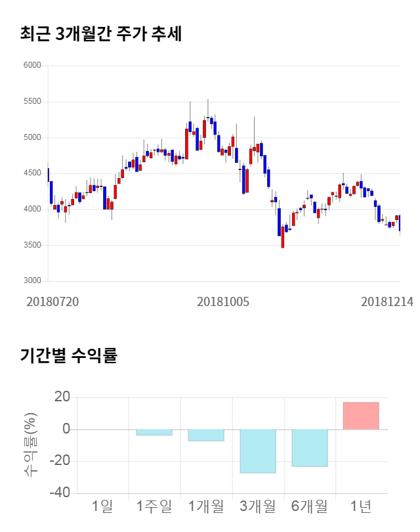Click the 20181005 date label

click(x=223, y=301)
